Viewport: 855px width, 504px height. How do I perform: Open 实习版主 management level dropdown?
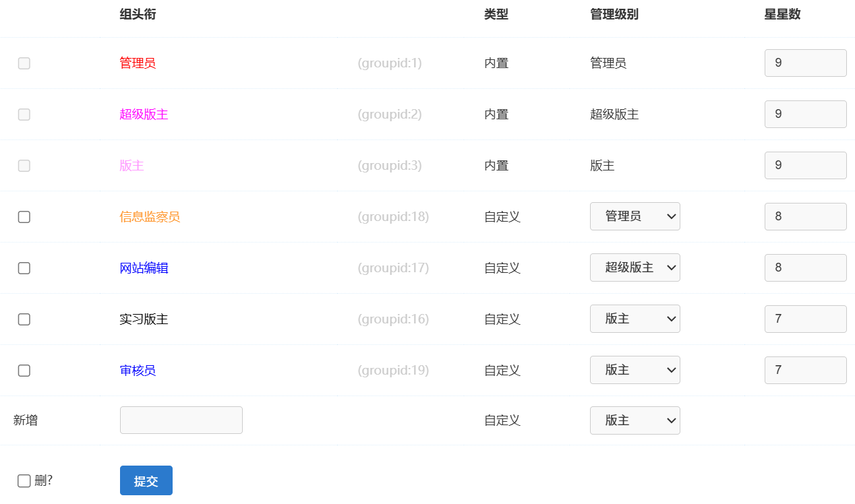(635, 319)
